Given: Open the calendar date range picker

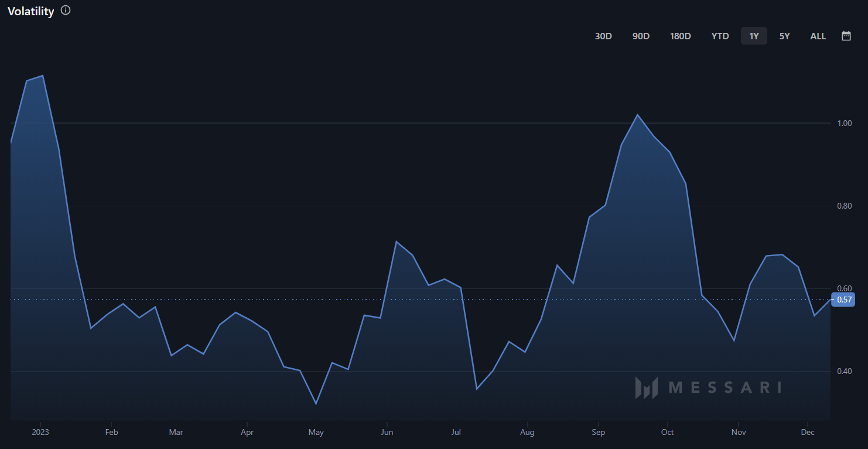Looking at the screenshot, I should coord(846,36).
